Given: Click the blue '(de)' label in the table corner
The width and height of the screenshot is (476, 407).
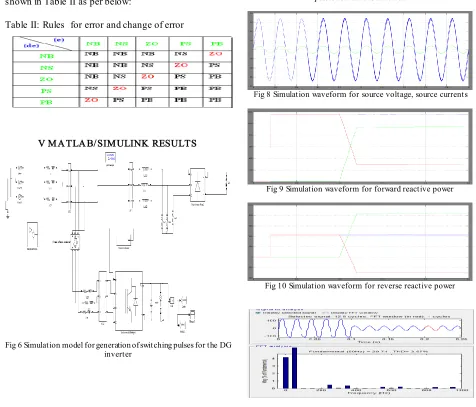Looking at the screenshot, I should (31, 45).
